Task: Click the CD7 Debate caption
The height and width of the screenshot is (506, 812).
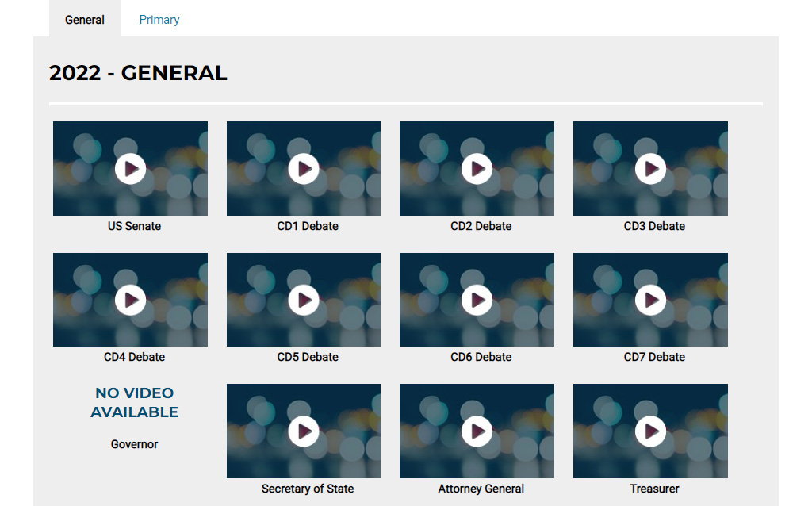Action: pyautogui.click(x=654, y=358)
